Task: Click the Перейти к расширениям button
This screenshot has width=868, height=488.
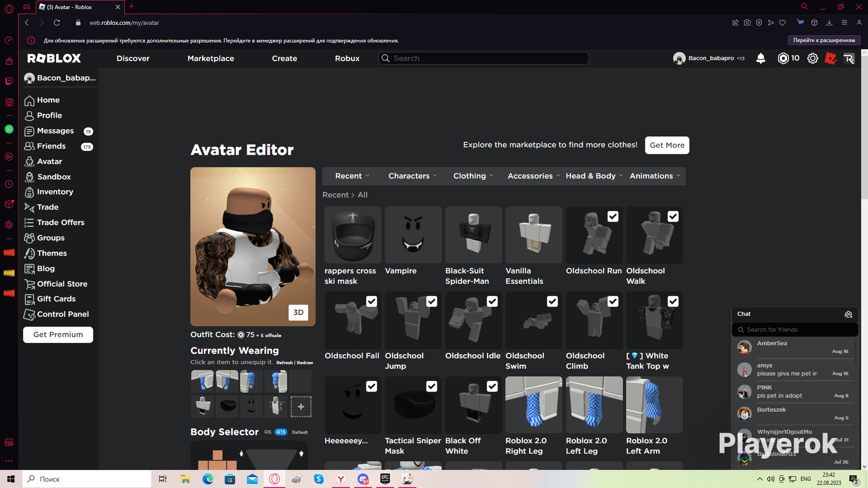Action: 824,41
